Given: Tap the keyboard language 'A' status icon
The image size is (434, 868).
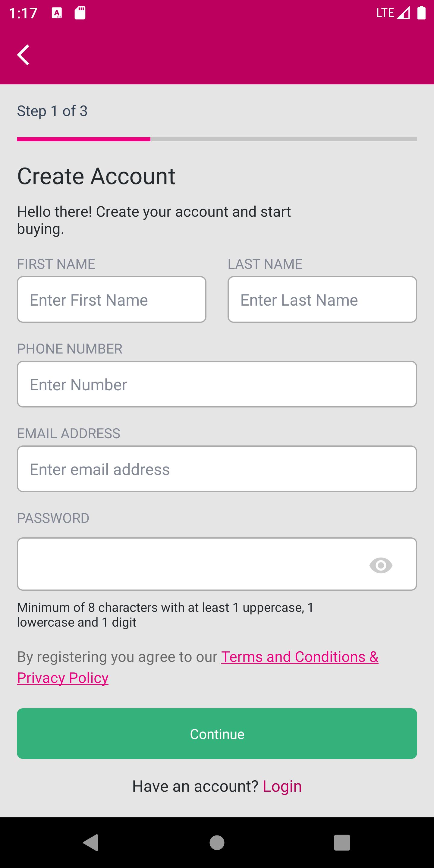Looking at the screenshot, I should point(57,13).
